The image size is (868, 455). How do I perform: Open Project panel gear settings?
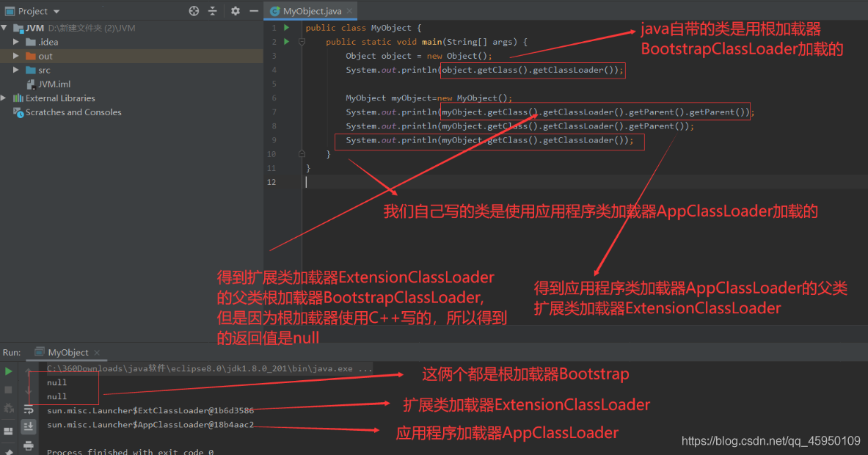coord(236,11)
